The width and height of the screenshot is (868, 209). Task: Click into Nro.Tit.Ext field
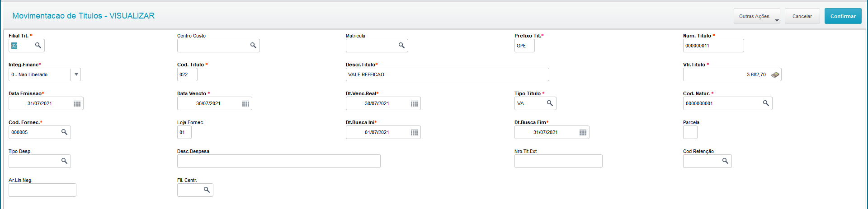558,161
